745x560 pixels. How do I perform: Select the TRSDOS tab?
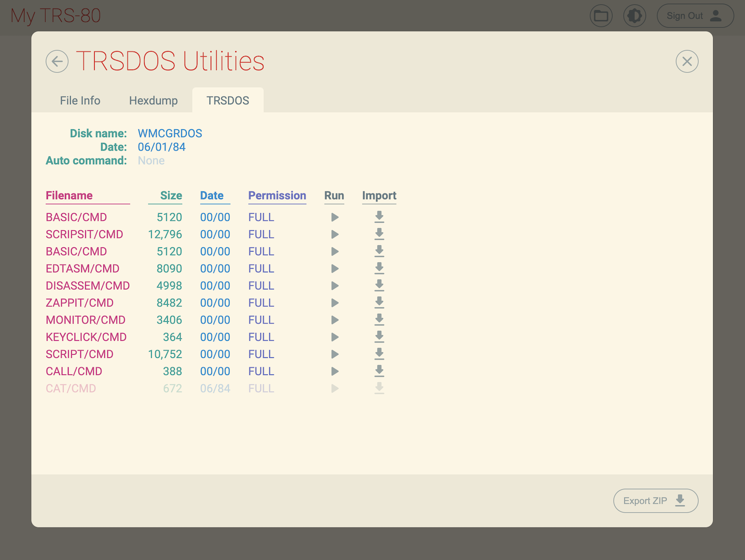click(x=228, y=101)
